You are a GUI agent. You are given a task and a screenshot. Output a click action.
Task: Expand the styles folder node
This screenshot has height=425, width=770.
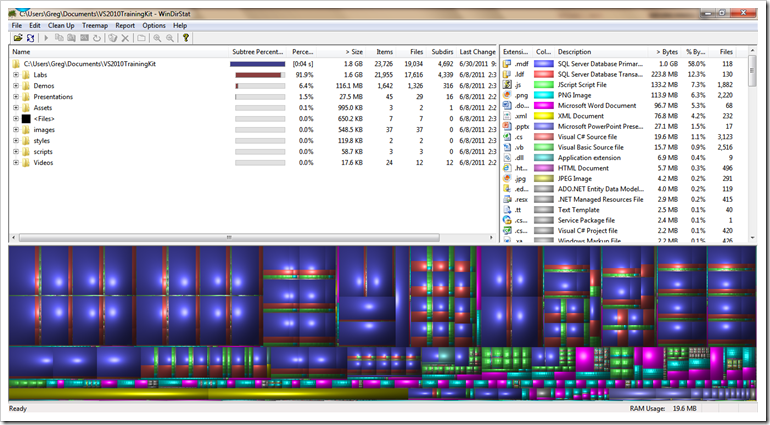tap(16, 141)
